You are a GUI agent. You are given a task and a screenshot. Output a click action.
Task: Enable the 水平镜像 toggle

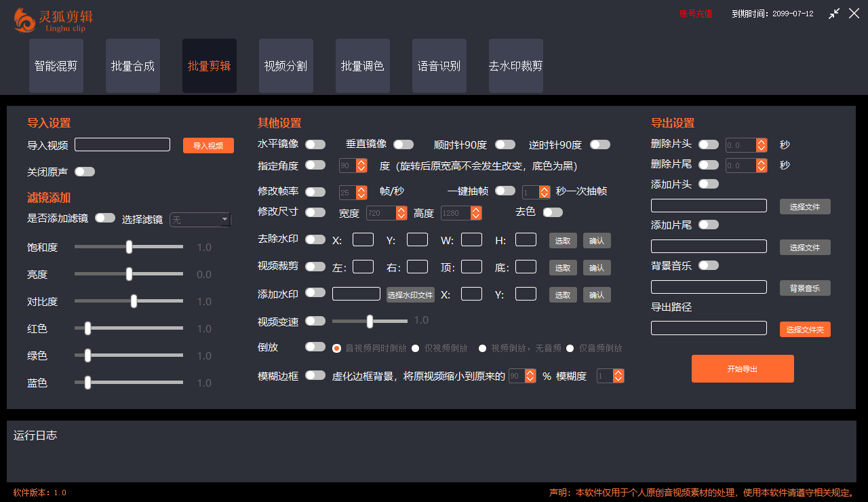coord(315,144)
